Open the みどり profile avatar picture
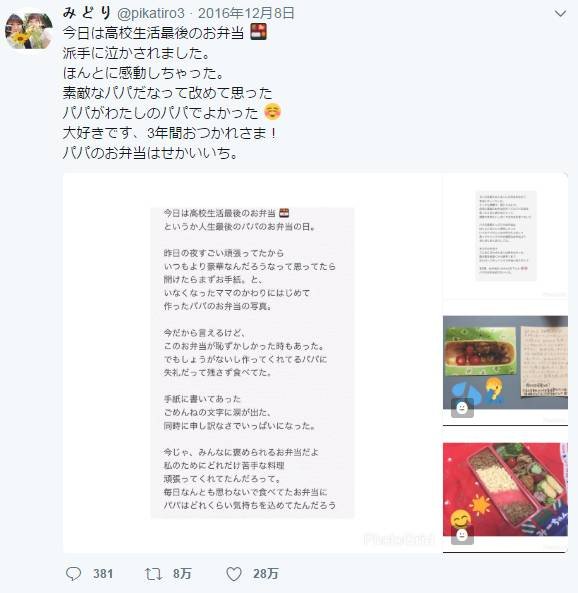The image size is (578, 593). [x=29, y=31]
